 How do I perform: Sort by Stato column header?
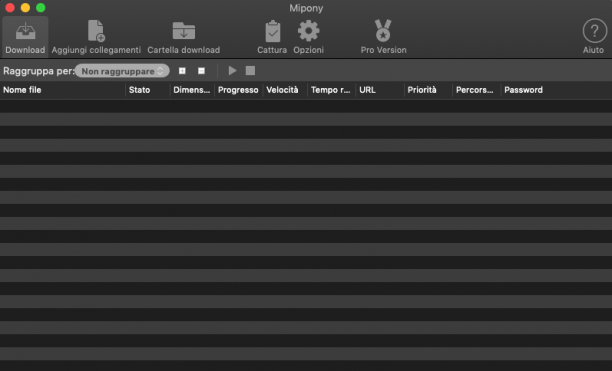148,90
